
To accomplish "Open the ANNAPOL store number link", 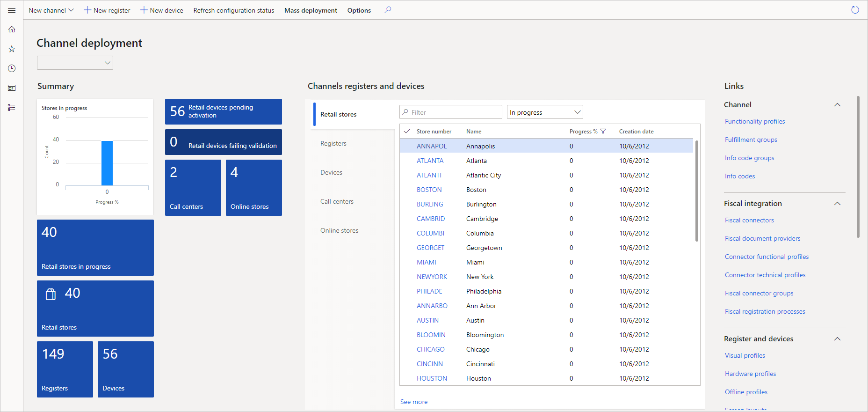I will coord(432,146).
